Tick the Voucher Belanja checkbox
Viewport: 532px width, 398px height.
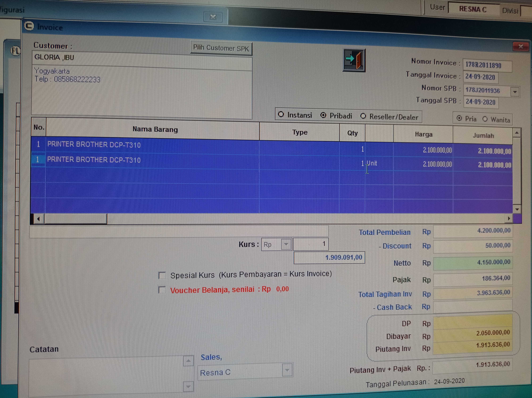(x=162, y=290)
